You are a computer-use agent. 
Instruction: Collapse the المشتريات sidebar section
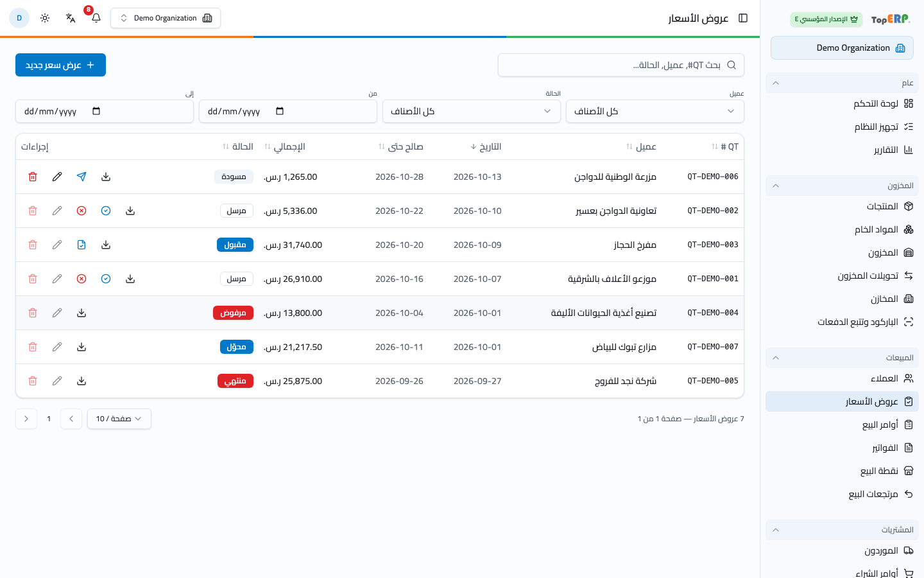842,530
